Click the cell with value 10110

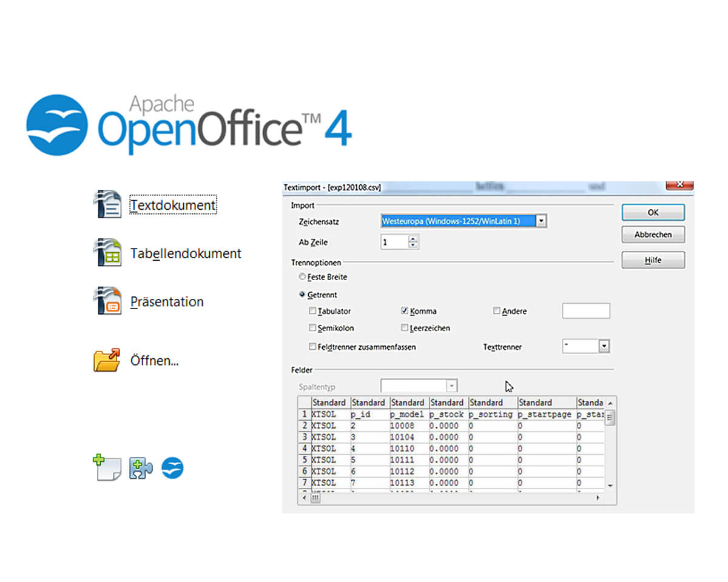tap(409, 449)
